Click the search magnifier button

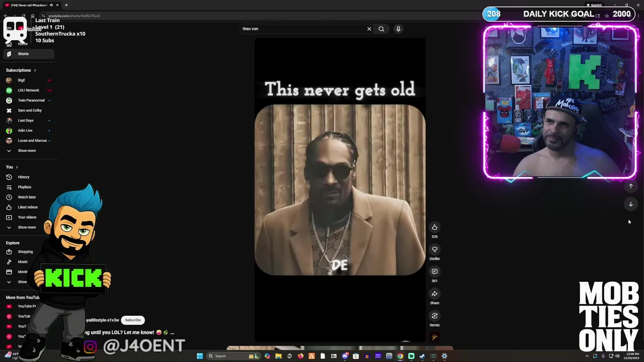381,29
